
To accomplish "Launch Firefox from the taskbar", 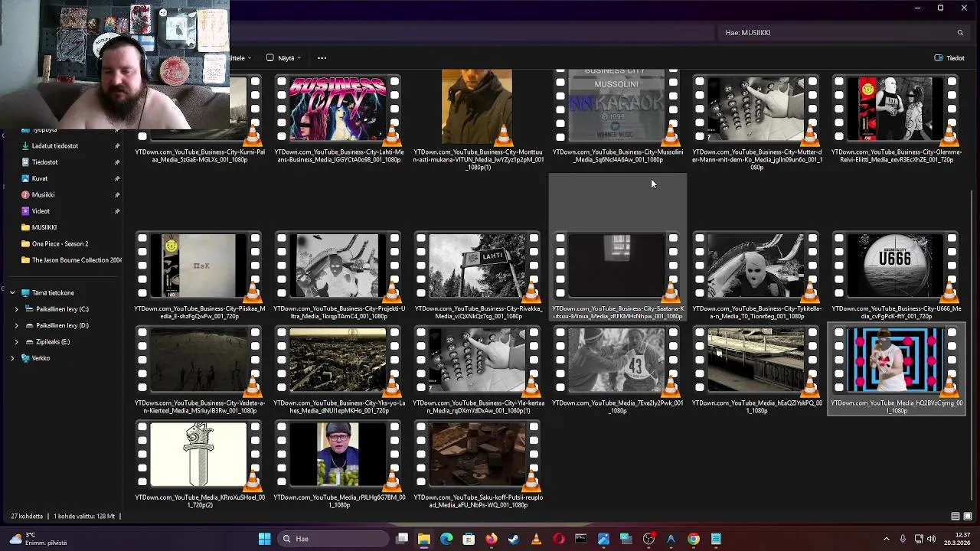I will (x=491, y=539).
